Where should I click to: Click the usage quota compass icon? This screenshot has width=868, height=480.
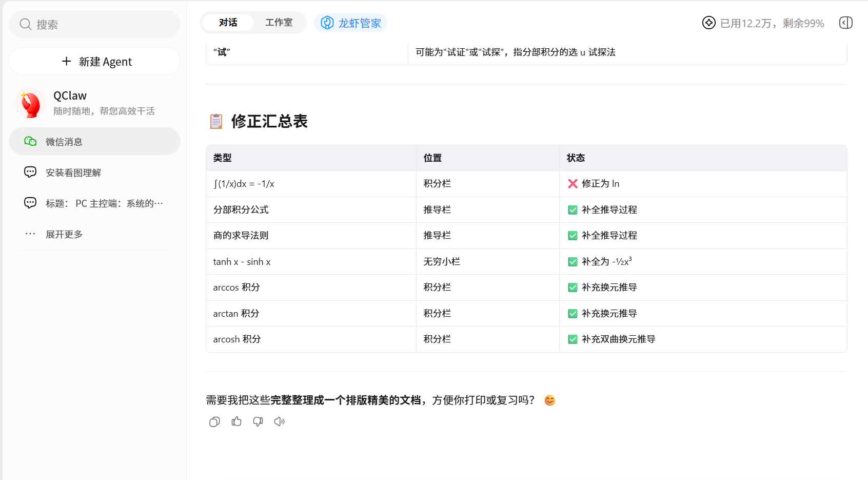pyautogui.click(x=709, y=23)
